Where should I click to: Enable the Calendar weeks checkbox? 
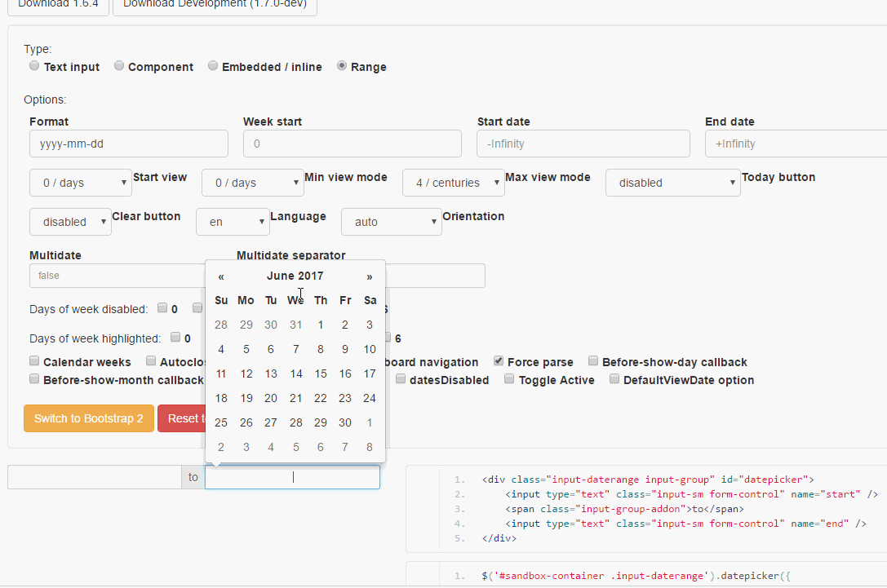(x=33, y=360)
